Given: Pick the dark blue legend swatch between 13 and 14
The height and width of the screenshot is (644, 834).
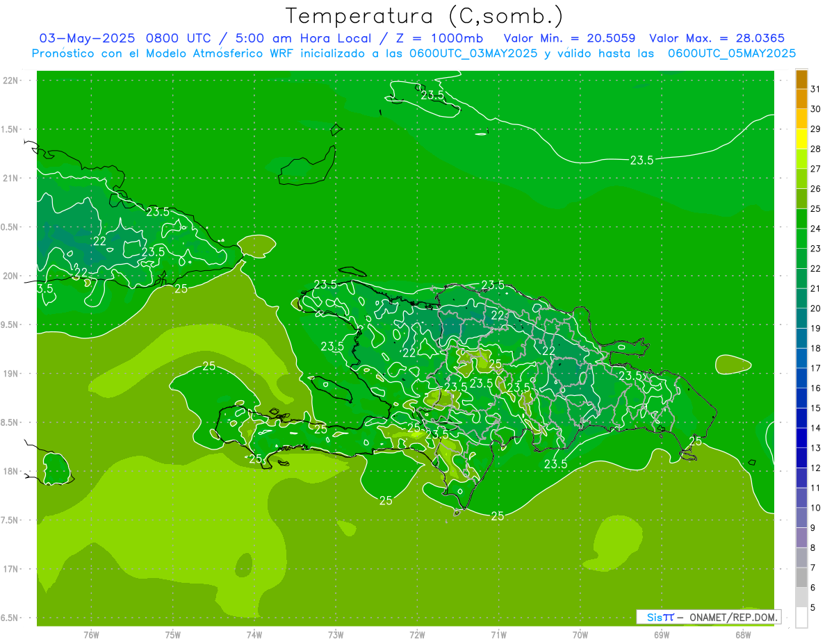Looking at the screenshot, I should click(x=801, y=438).
